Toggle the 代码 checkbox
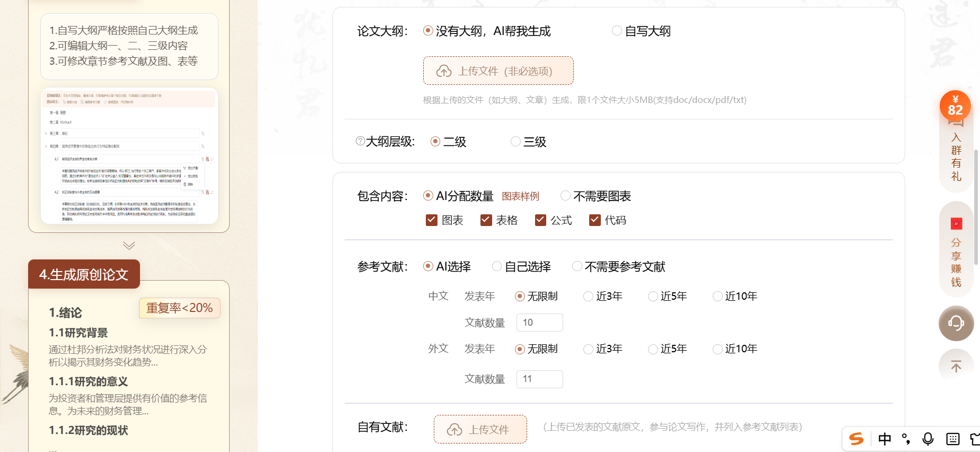The width and height of the screenshot is (980, 452). click(595, 220)
